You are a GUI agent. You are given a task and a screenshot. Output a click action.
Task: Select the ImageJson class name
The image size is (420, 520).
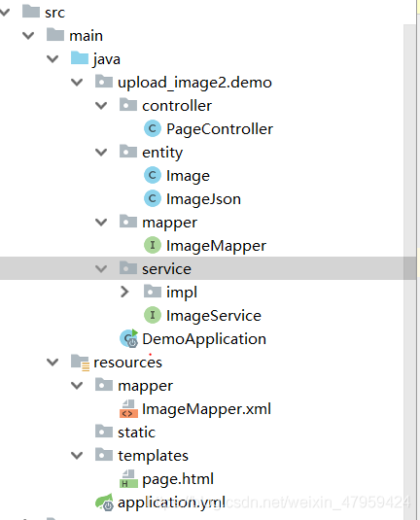pos(204,199)
